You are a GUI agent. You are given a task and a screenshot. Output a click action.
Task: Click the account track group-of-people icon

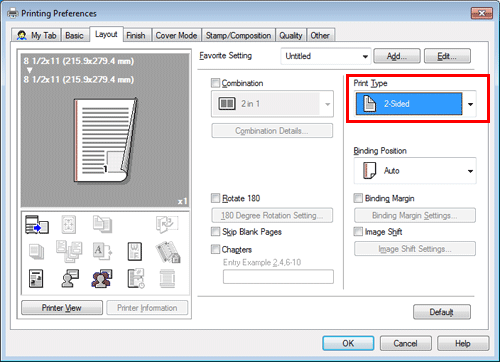coord(102,279)
